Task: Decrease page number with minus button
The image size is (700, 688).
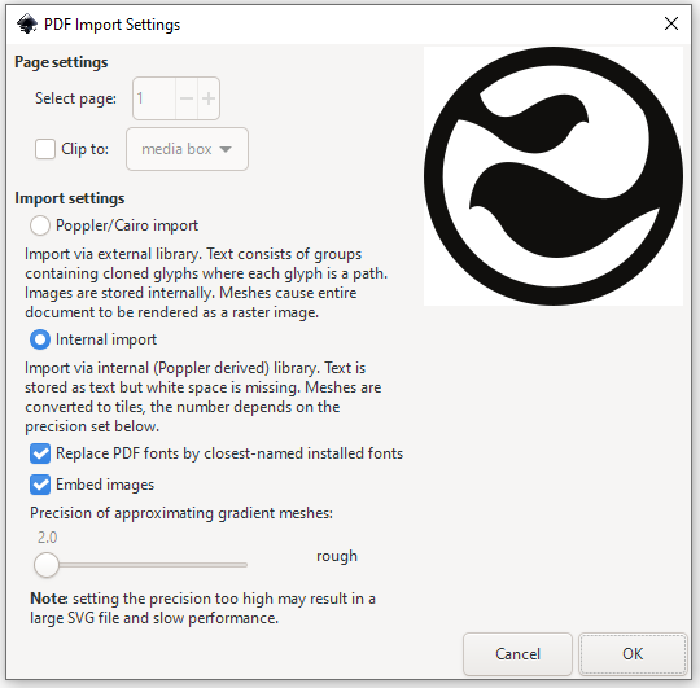Action: click(x=186, y=98)
